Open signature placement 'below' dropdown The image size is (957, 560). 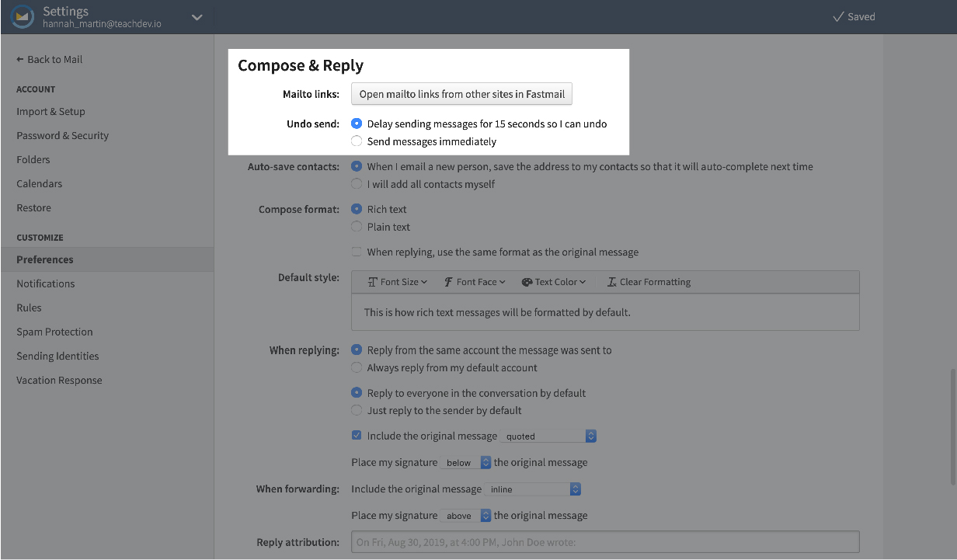pyautogui.click(x=465, y=463)
